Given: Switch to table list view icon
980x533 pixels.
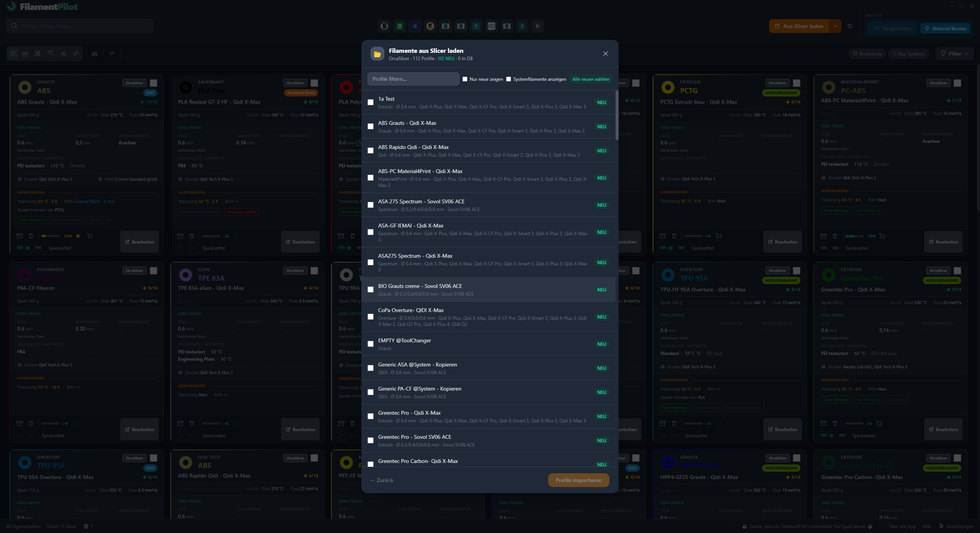Looking at the screenshot, I should [x=25, y=54].
